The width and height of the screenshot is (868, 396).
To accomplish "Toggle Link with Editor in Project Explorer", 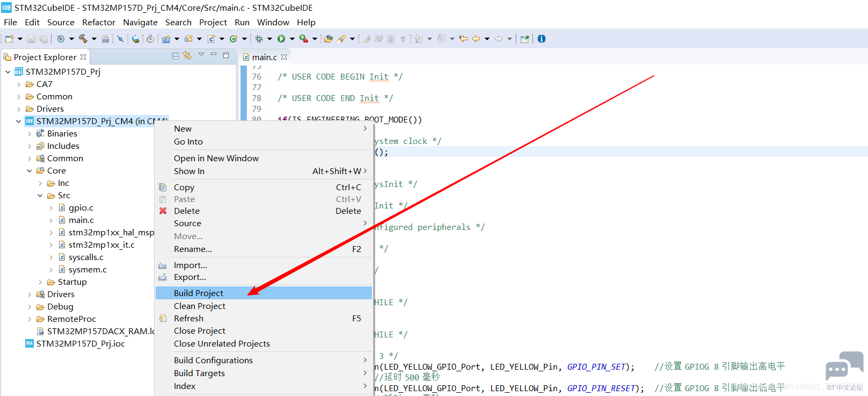I will 187,55.
